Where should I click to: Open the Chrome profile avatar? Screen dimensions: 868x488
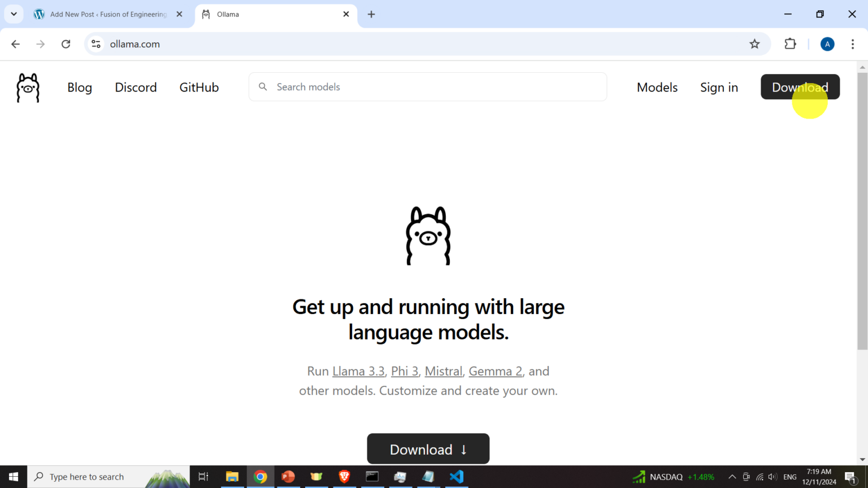827,44
